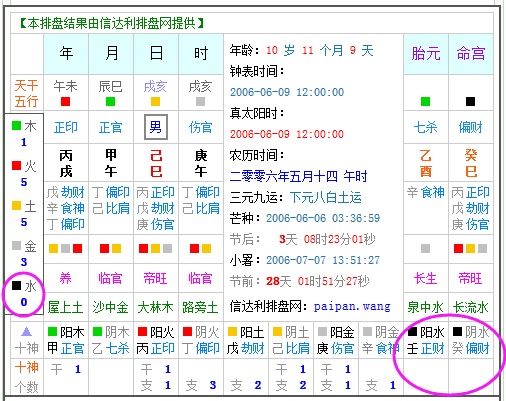506x401 pixels.
Task: Click 七杀 under 胎元
Action: (426, 127)
